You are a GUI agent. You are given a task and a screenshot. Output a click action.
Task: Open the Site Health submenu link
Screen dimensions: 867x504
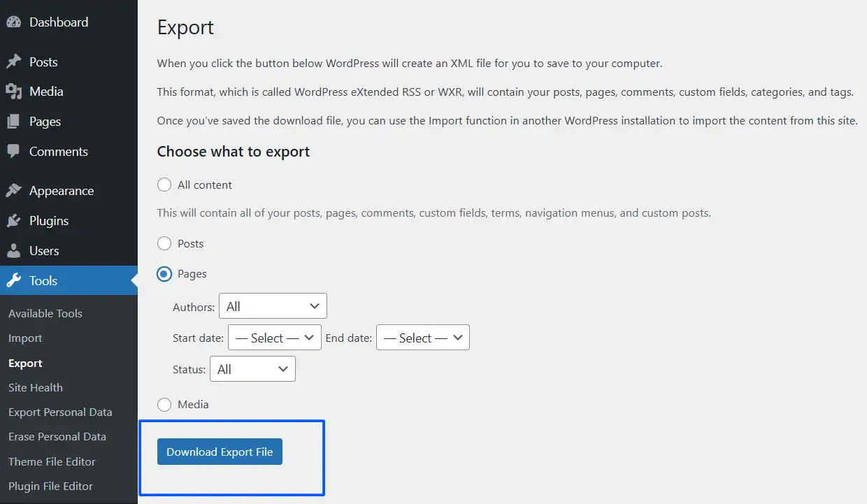point(36,387)
